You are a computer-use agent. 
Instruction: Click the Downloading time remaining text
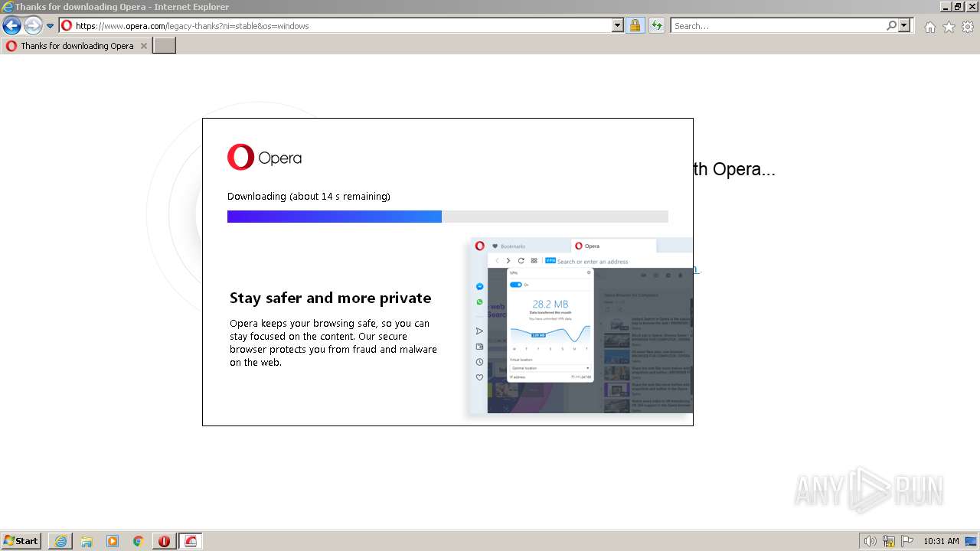[309, 196]
